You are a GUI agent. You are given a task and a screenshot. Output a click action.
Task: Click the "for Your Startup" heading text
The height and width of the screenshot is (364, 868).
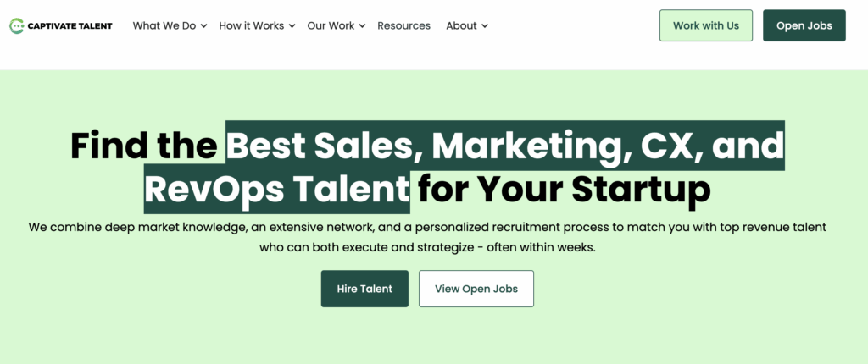[564, 188]
